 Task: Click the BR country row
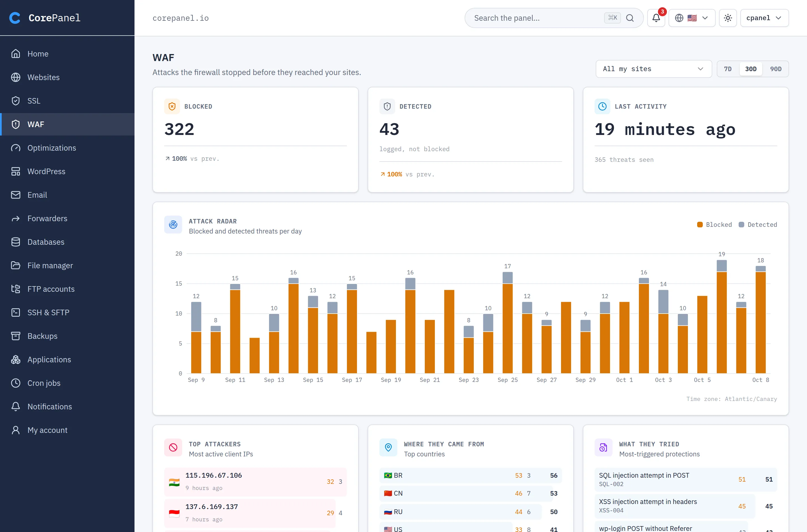point(470,475)
